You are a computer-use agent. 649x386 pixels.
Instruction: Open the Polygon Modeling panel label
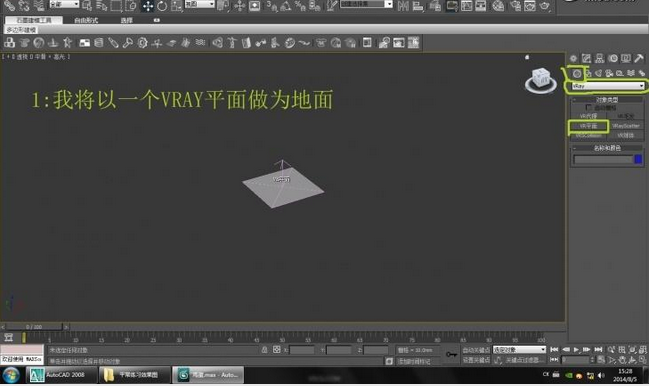click(x=21, y=30)
